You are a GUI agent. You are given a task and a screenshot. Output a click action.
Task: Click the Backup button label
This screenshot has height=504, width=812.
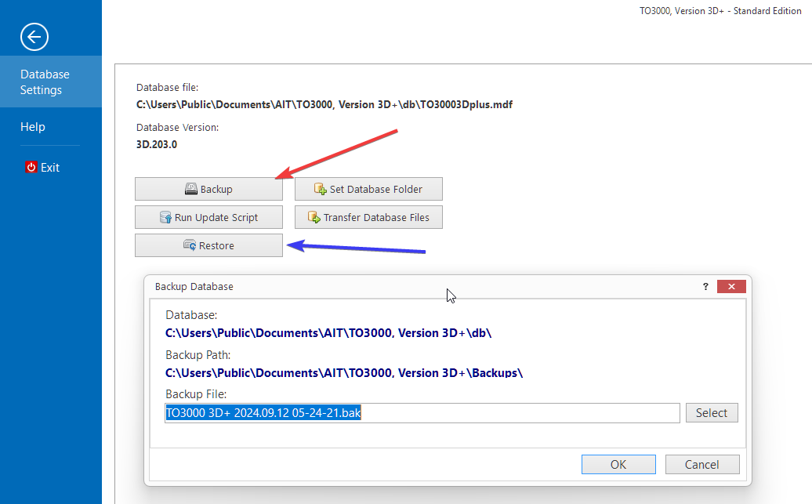216,189
